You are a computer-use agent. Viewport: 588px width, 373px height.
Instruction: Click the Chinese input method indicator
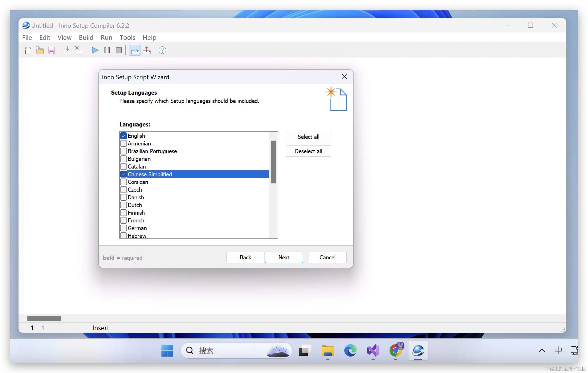[558, 350]
